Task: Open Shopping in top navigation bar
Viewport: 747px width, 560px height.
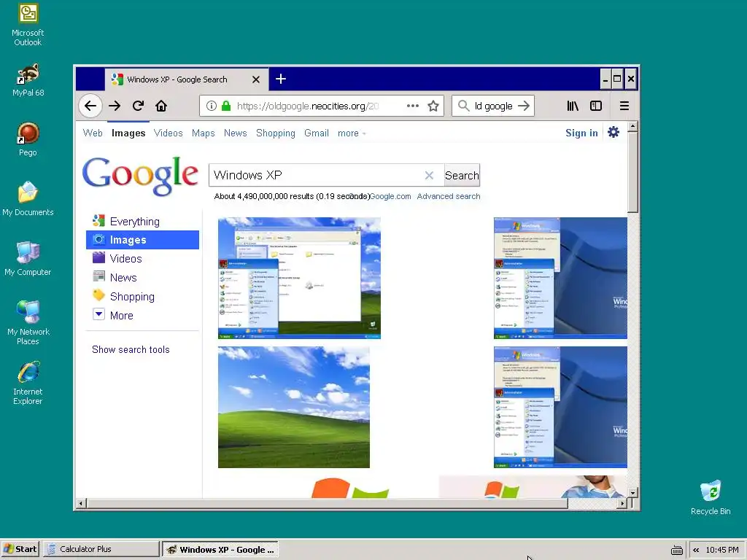Action: 275,133
